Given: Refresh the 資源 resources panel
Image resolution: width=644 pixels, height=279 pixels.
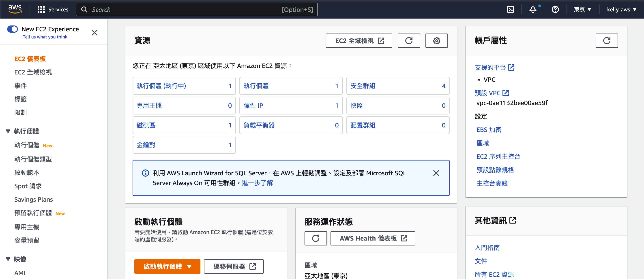Looking at the screenshot, I should click(409, 40).
